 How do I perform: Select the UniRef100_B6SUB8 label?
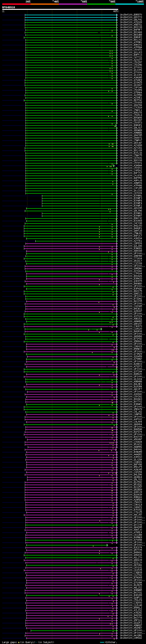click(131, 35)
